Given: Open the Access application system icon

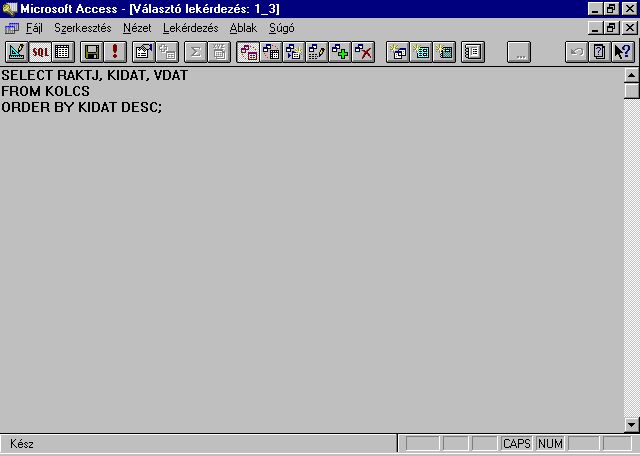Looking at the screenshot, I should pos(10,9).
